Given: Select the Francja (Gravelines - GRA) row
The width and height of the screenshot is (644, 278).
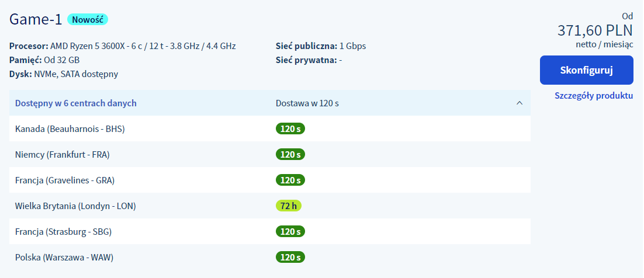Looking at the screenshot, I should 65,180.
